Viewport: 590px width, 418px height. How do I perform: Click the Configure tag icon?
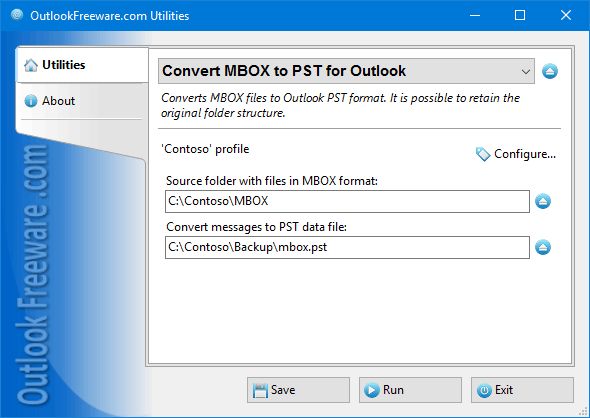[483, 154]
